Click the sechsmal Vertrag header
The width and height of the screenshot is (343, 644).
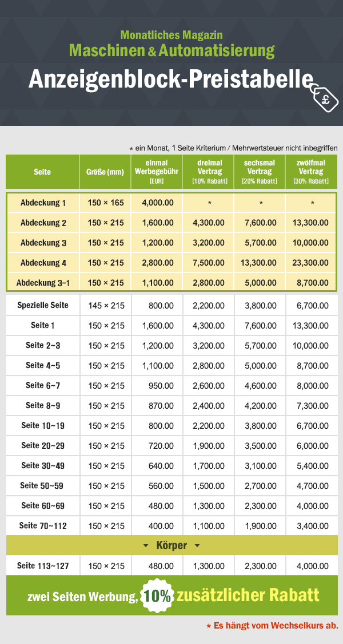[x=259, y=172]
